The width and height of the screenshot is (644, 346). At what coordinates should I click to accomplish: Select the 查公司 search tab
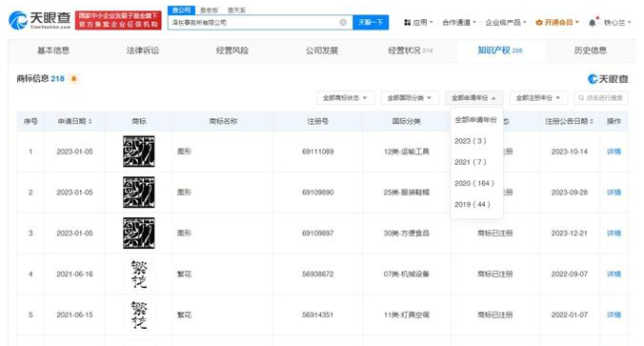tap(181, 10)
